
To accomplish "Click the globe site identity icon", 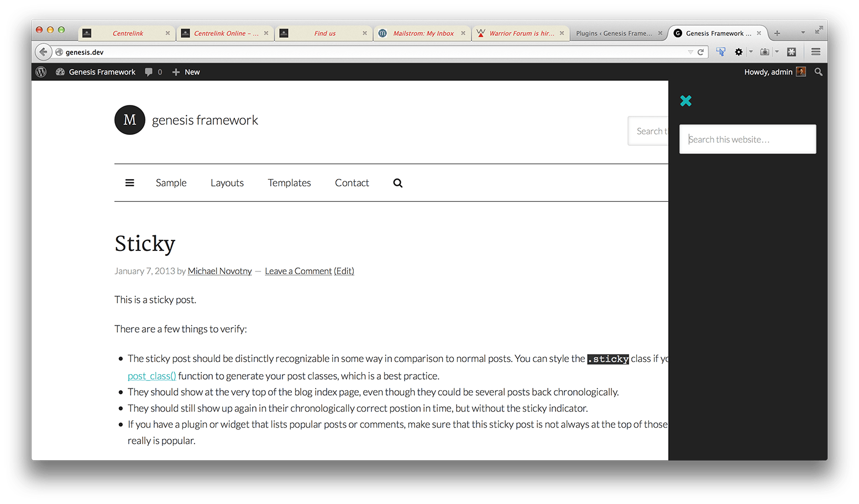I will tap(59, 52).
